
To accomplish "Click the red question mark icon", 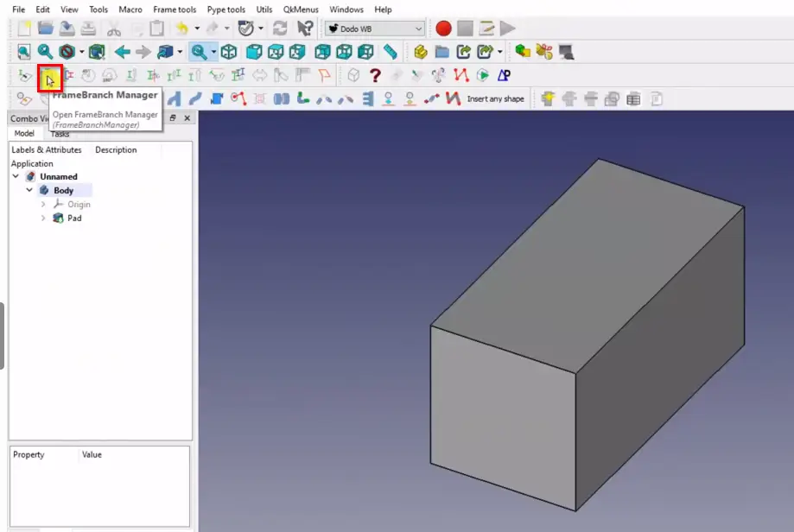I will (x=375, y=76).
